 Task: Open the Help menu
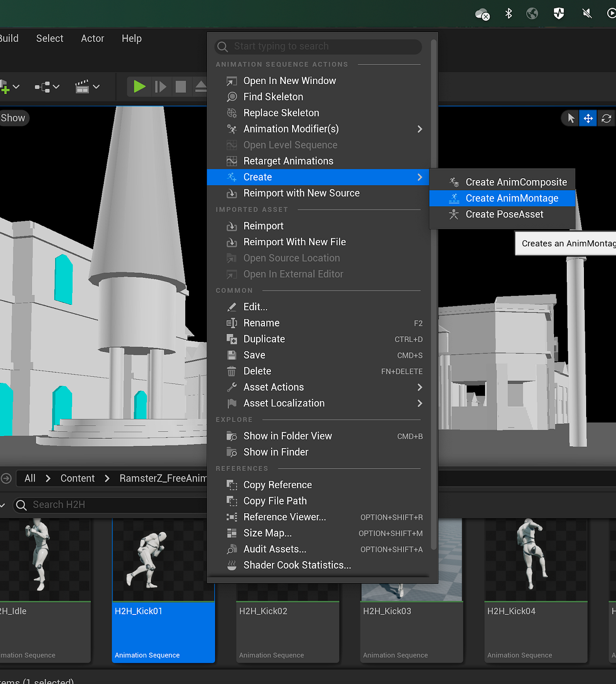point(132,38)
